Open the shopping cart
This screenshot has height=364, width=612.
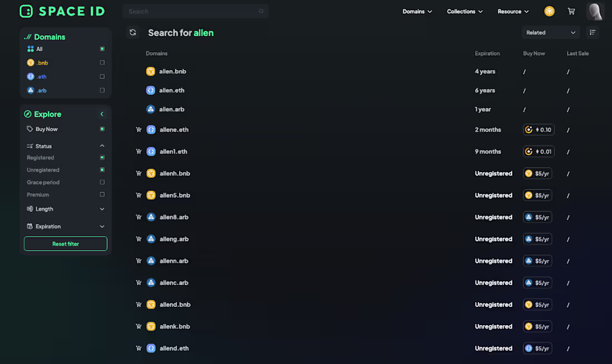571,11
